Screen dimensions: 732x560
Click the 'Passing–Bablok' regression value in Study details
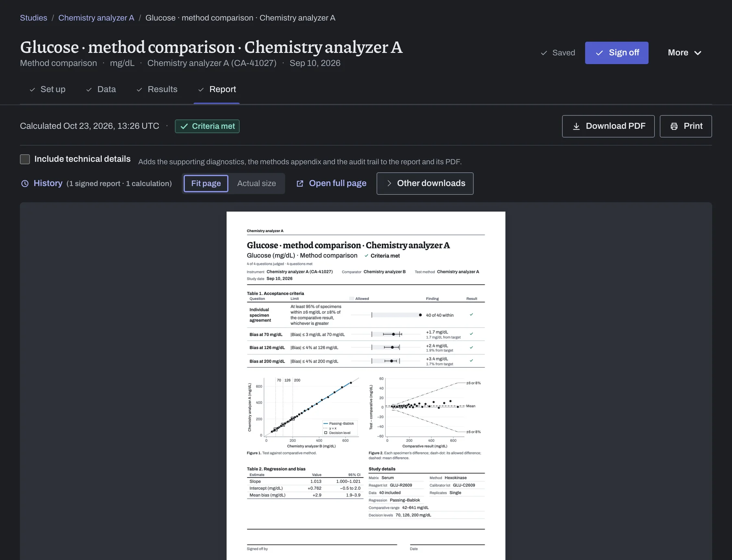coord(405,500)
